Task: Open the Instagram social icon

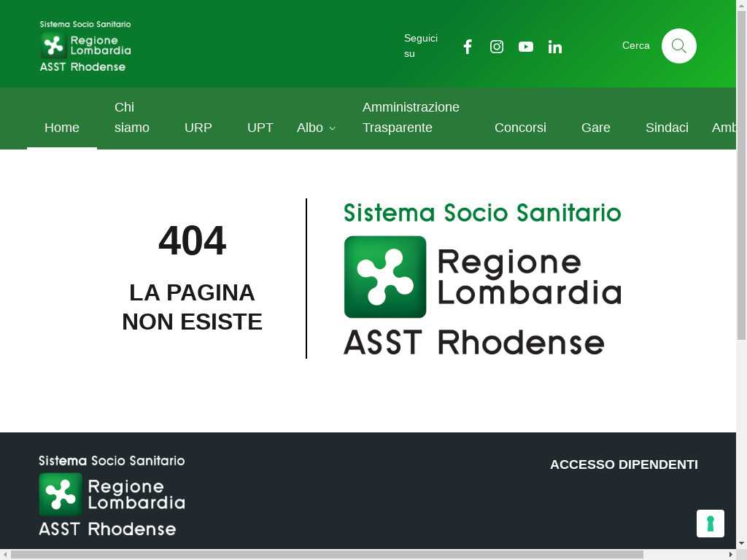Action: (496, 47)
